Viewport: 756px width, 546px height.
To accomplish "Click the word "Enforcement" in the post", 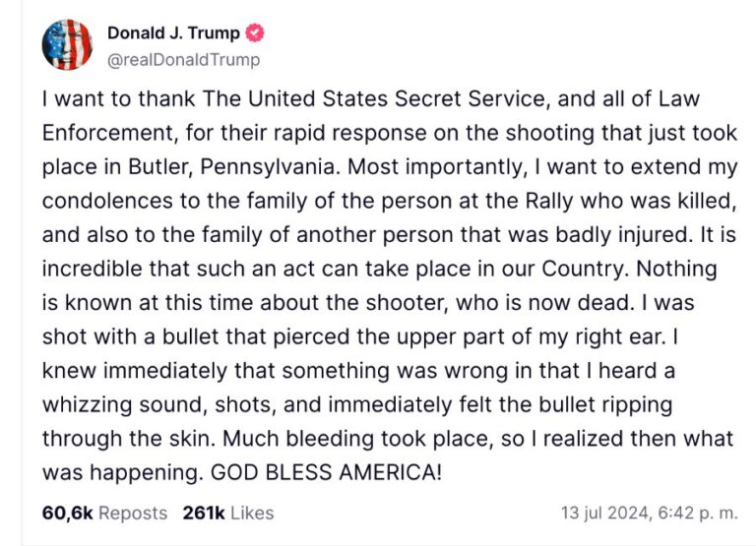I will (104, 132).
